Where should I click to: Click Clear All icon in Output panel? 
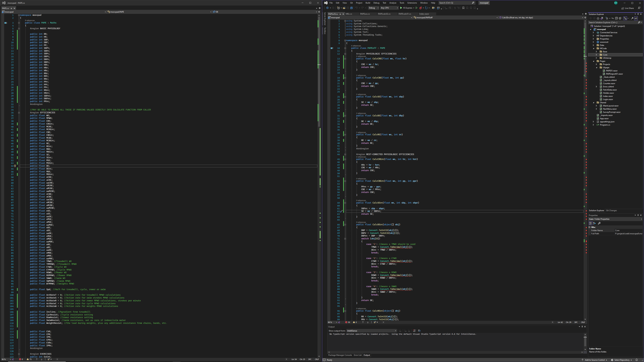click(x=414, y=331)
